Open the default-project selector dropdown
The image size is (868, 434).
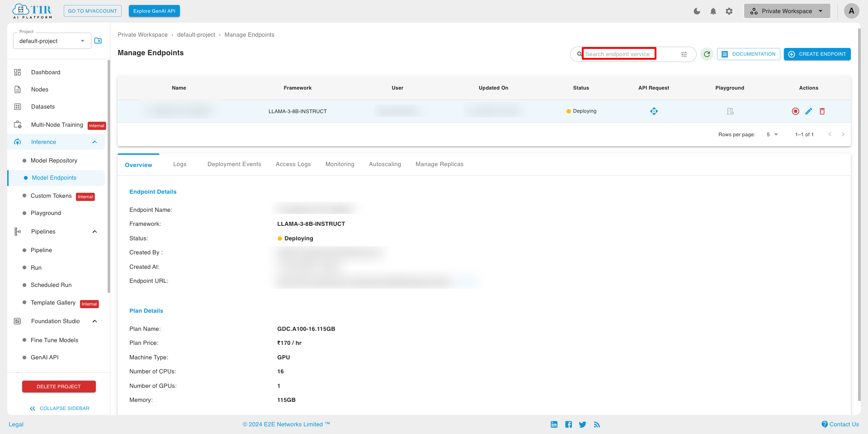coord(52,41)
